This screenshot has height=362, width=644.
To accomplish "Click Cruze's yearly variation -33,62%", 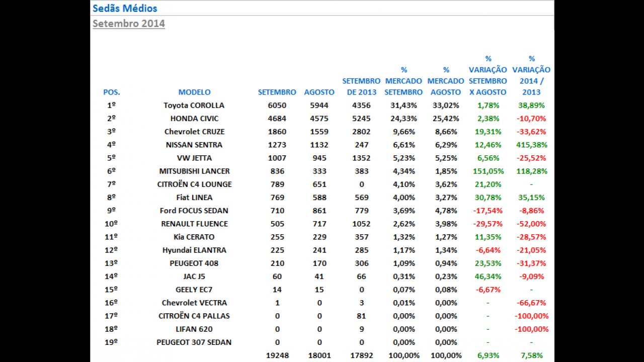I will (x=531, y=131).
